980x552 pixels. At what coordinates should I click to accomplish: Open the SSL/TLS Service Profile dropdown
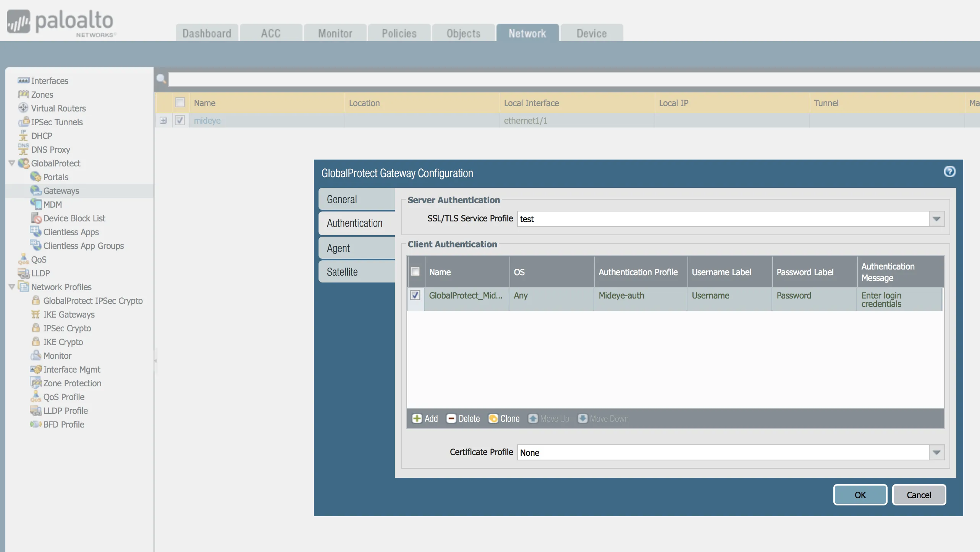(x=936, y=219)
